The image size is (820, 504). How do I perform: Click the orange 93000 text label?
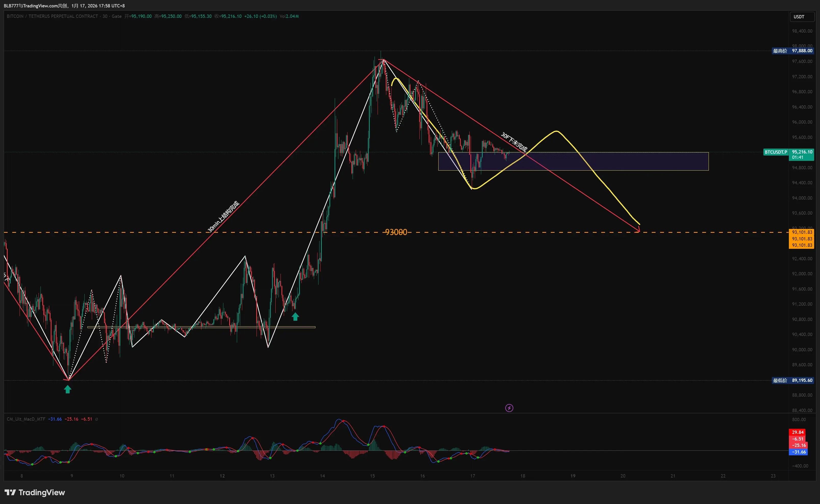pyautogui.click(x=396, y=232)
